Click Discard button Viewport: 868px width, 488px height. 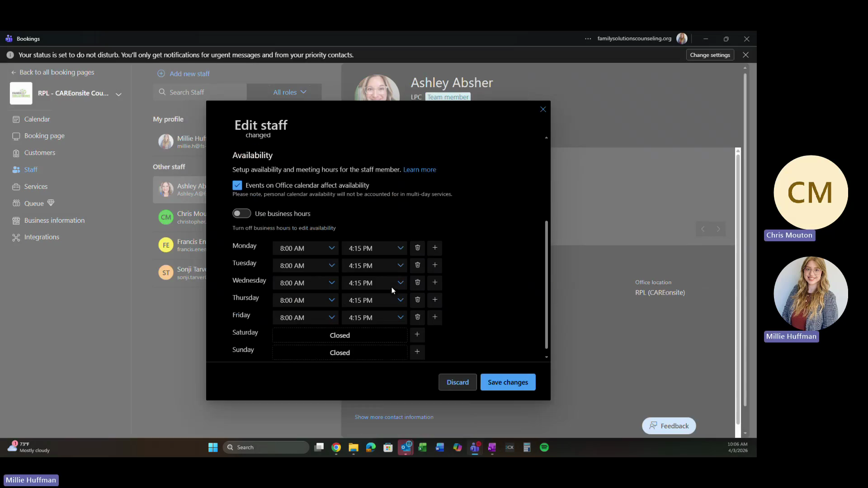tap(458, 382)
